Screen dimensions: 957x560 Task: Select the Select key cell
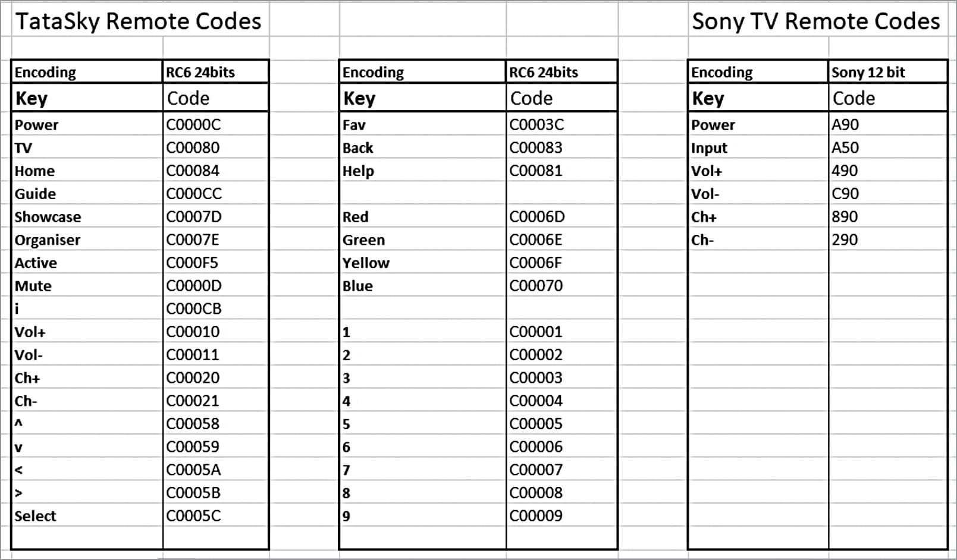35,516
